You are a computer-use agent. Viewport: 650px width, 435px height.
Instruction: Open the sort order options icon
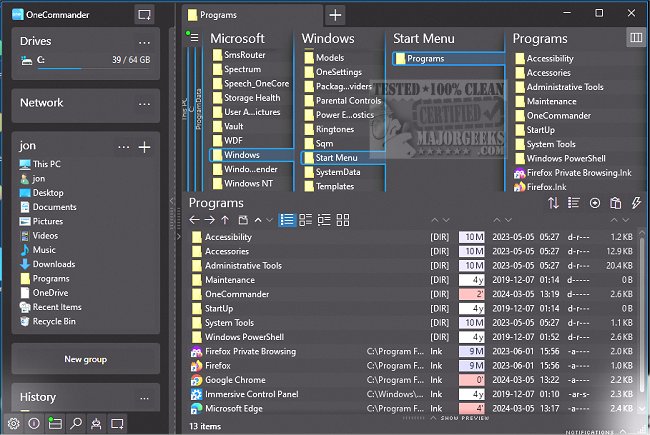tap(553, 203)
